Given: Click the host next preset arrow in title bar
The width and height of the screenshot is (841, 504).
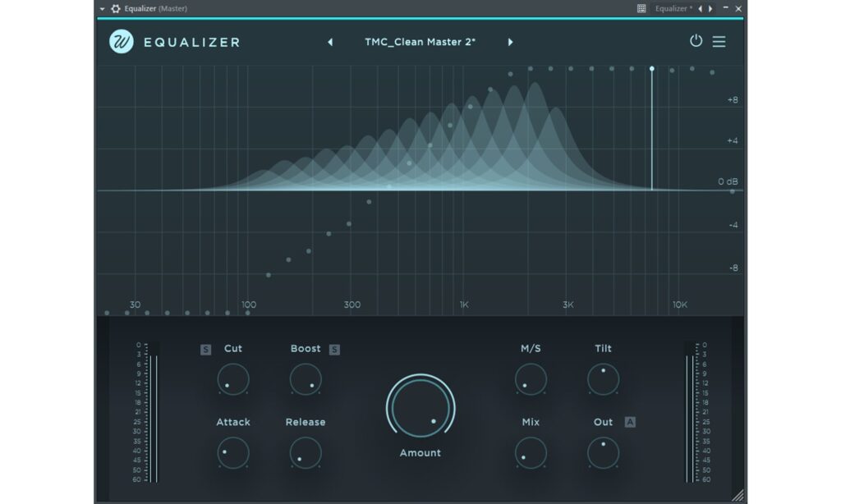Looking at the screenshot, I should (710, 8).
